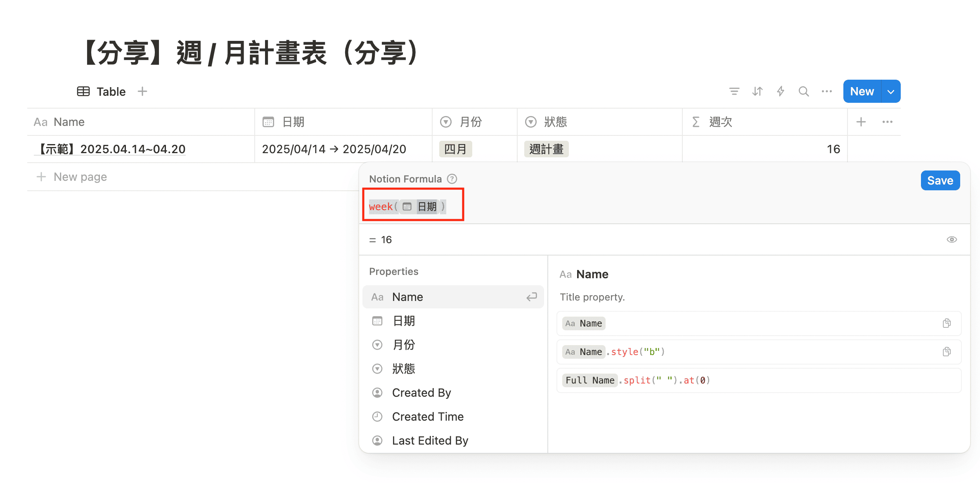Copy the Name.style example formula
This screenshot has width=980, height=483.
point(947,352)
